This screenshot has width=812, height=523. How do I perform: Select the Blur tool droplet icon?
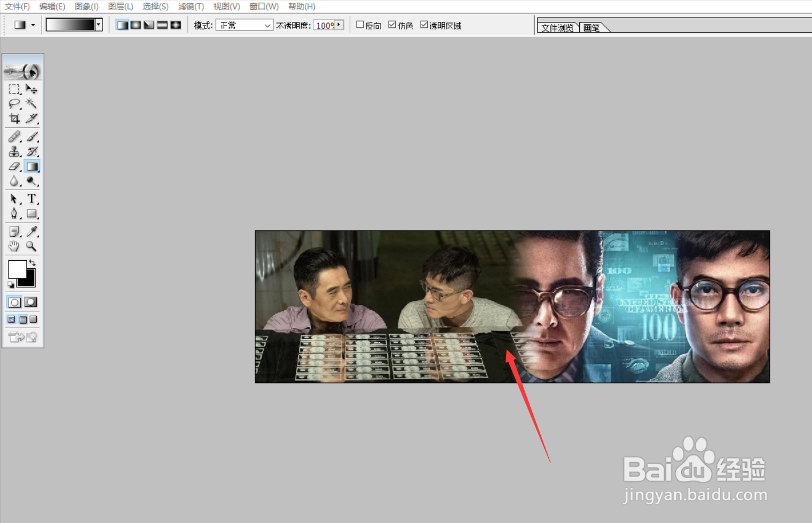coord(14,182)
